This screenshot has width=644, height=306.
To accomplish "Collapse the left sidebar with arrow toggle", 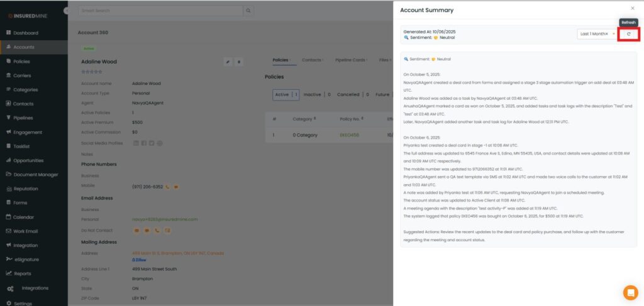I will [x=67, y=11].
